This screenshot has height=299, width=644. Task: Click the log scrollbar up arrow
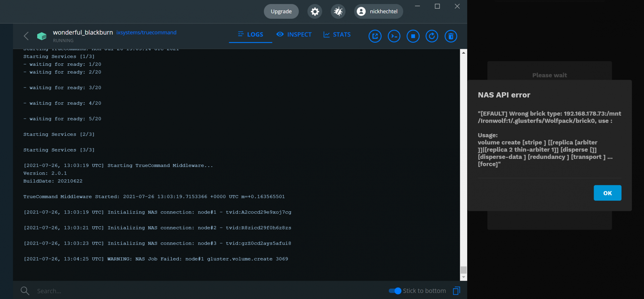coord(464,53)
